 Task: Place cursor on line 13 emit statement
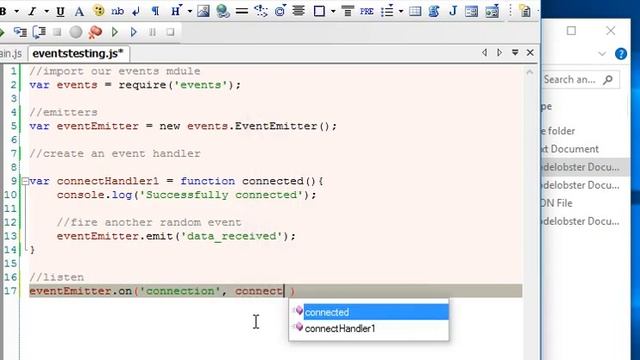176,236
